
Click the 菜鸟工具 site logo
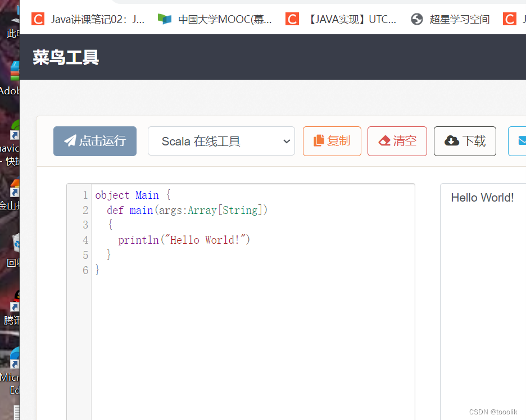tap(66, 57)
